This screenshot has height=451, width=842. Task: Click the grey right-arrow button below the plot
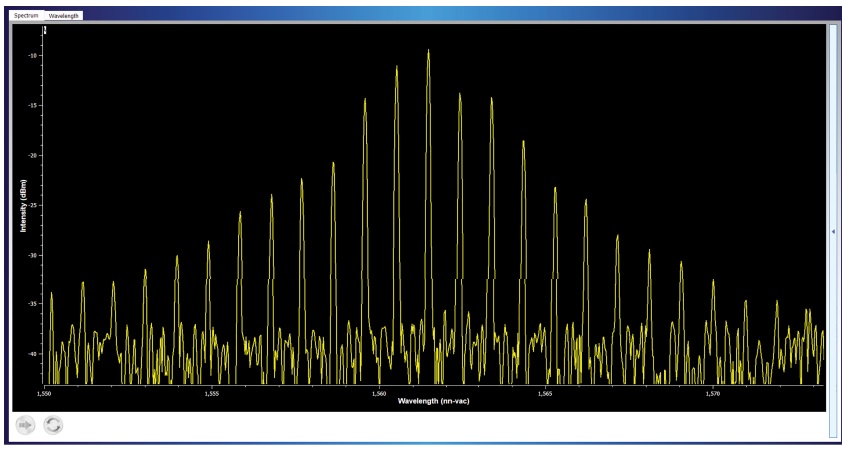(x=26, y=425)
